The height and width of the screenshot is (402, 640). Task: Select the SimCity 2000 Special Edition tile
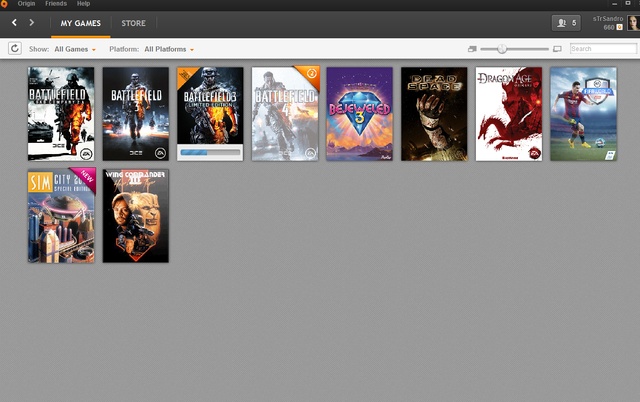pos(61,216)
